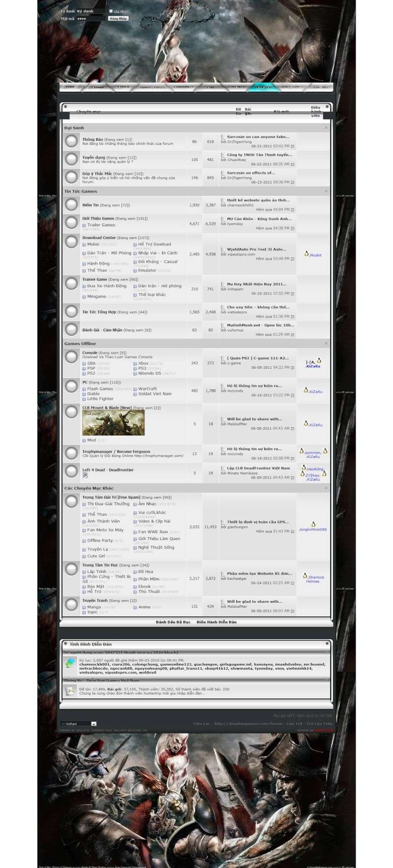The width and height of the screenshot is (393, 868).
Task: Select the highlighted cyan navigation tab
Action: point(264,87)
